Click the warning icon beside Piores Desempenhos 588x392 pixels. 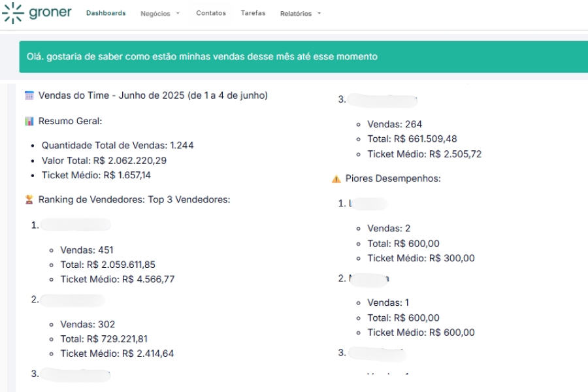pos(336,178)
